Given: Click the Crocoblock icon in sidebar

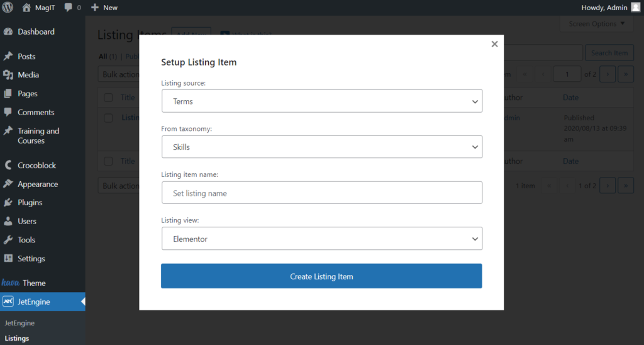Looking at the screenshot, I should (8, 166).
